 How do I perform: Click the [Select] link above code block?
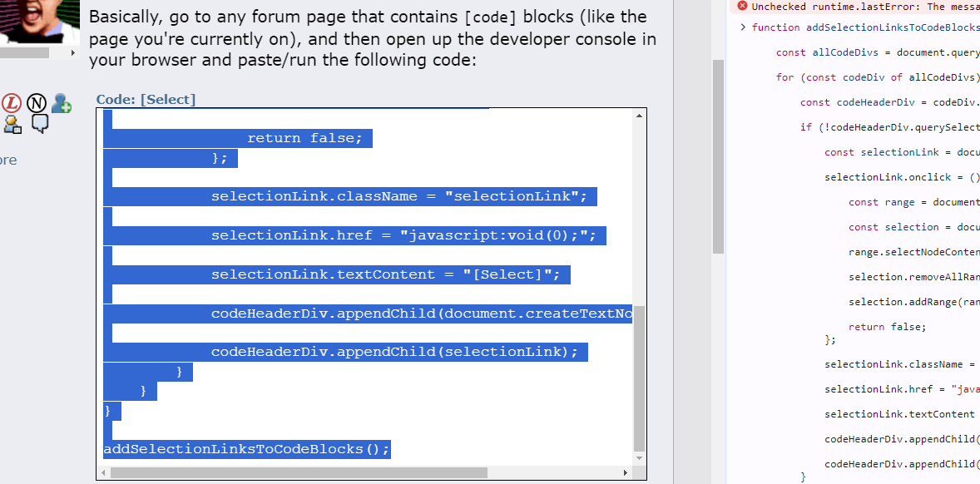tap(168, 99)
